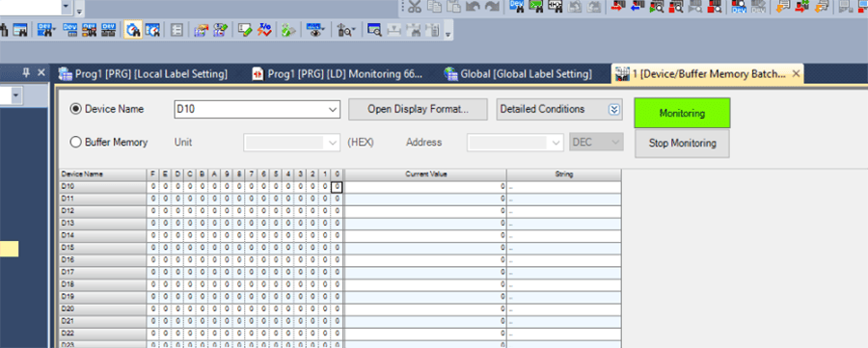This screenshot has width=868, height=348.
Task: Open Find Contact or Coil binoculars icon
Action: [x=556, y=7]
